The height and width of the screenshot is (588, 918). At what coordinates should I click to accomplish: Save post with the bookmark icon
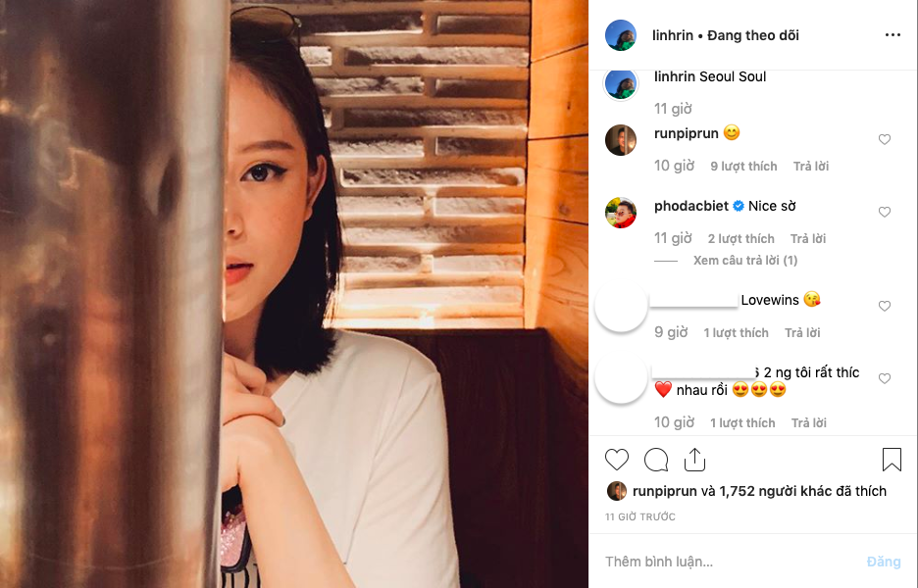892,460
